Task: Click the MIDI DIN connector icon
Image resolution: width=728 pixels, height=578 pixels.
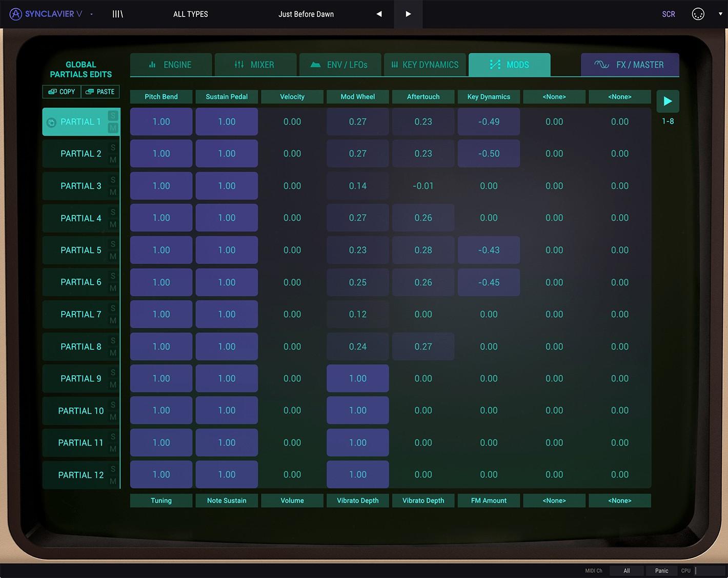Action: [x=698, y=14]
